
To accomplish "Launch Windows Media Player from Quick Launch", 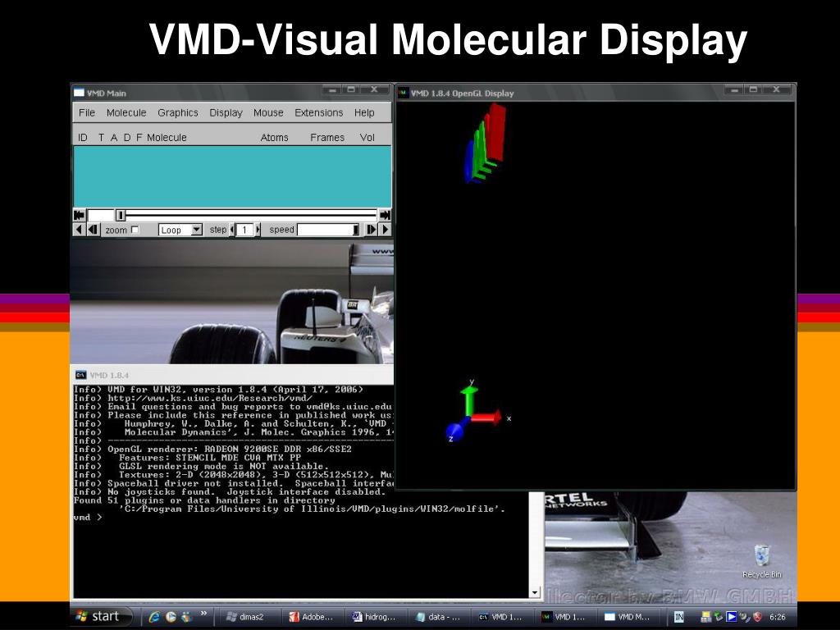I will point(171,617).
